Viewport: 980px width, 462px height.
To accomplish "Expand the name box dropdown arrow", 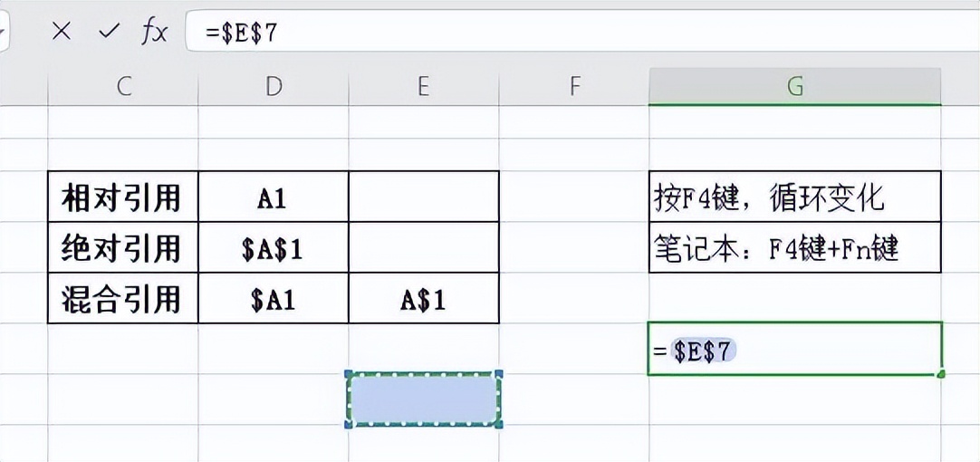I will coord(3,32).
